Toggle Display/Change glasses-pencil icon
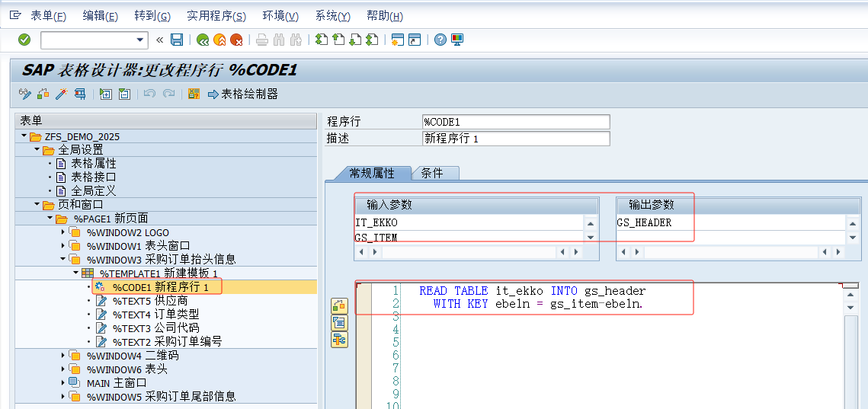This screenshot has width=868, height=409. pos(25,94)
